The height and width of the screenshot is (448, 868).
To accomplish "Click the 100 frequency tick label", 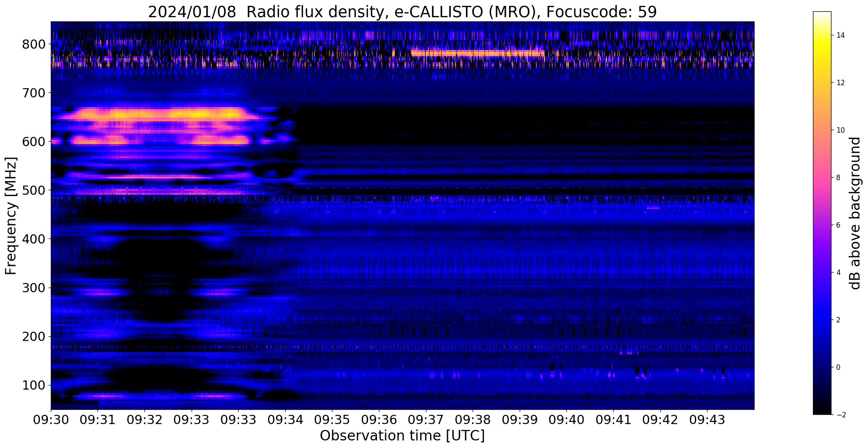I will tap(34, 385).
